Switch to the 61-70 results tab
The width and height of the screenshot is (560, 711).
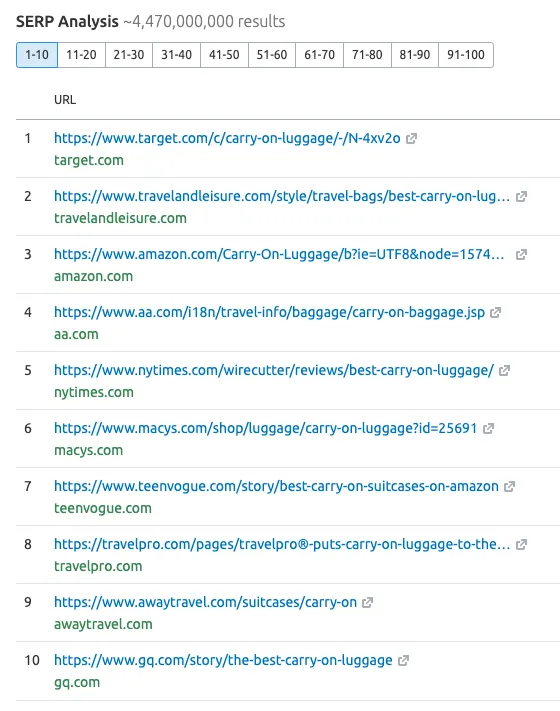coord(319,55)
